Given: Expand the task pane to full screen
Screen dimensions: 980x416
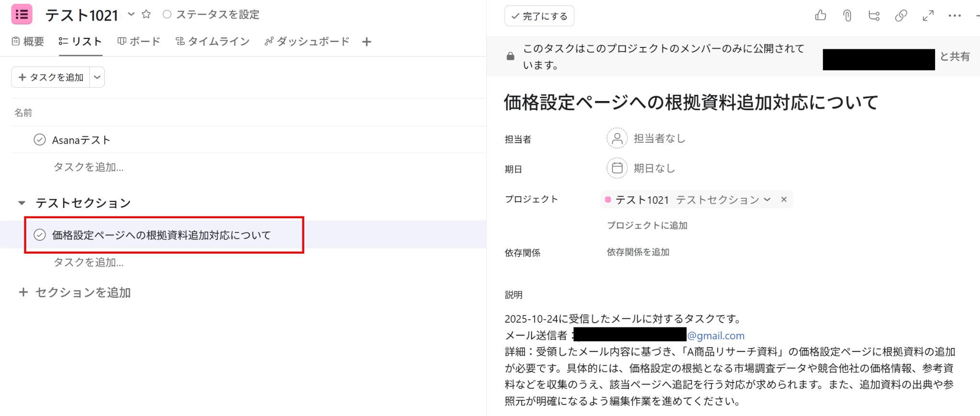Looking at the screenshot, I should coord(928,16).
